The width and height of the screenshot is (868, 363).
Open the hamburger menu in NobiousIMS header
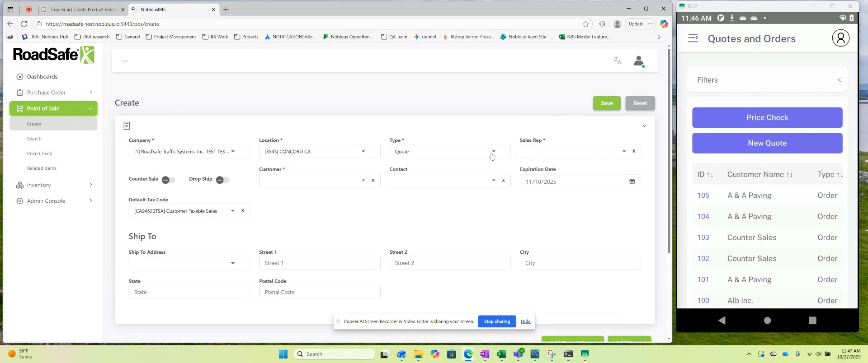(x=125, y=61)
